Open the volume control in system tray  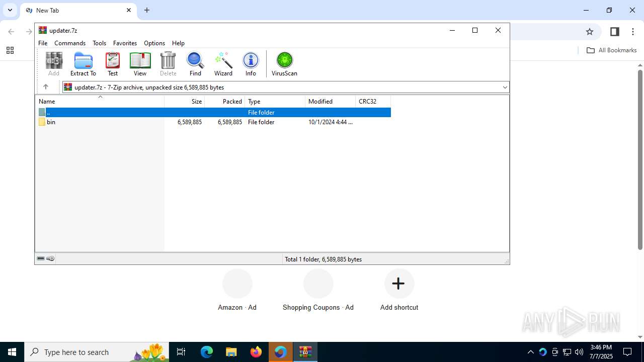[x=579, y=352]
